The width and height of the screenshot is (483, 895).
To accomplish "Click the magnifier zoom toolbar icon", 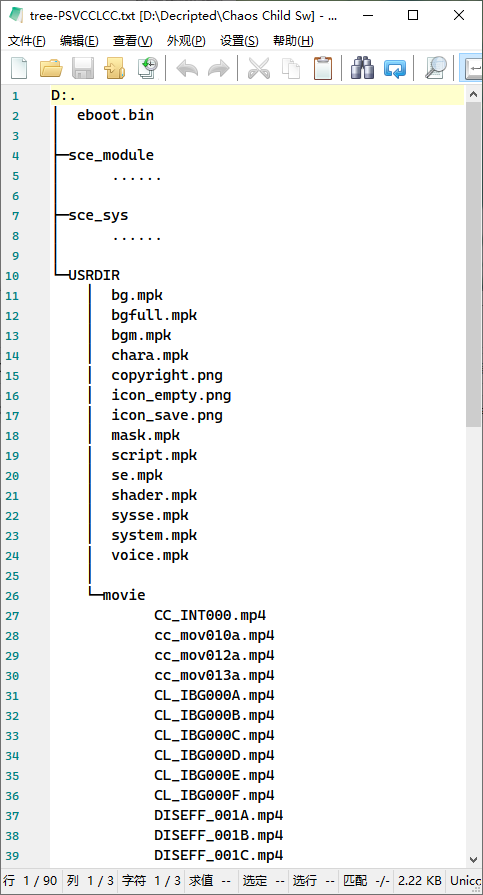I will coord(436,68).
